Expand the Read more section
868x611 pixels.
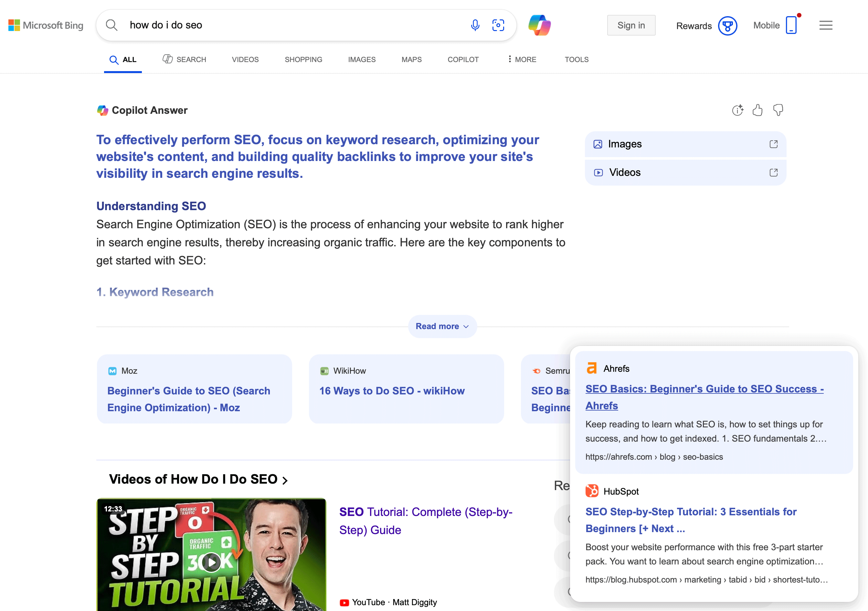pos(442,326)
